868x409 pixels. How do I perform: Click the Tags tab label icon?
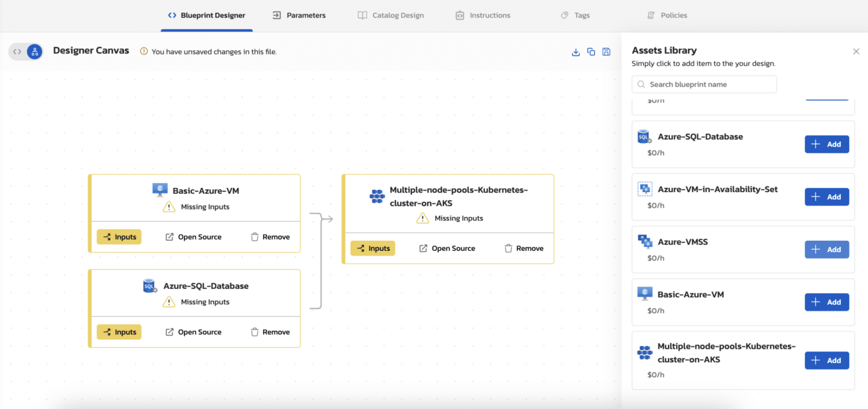click(x=564, y=15)
